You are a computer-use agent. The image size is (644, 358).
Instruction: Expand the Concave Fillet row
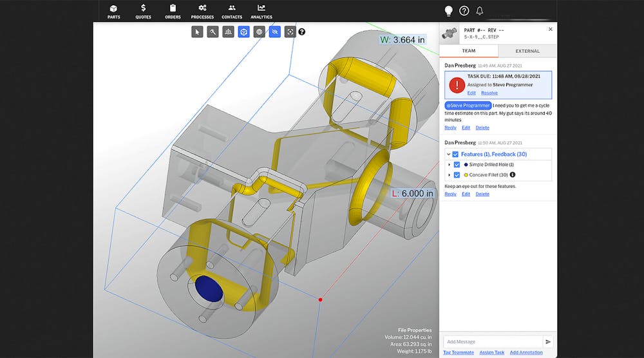click(x=449, y=175)
